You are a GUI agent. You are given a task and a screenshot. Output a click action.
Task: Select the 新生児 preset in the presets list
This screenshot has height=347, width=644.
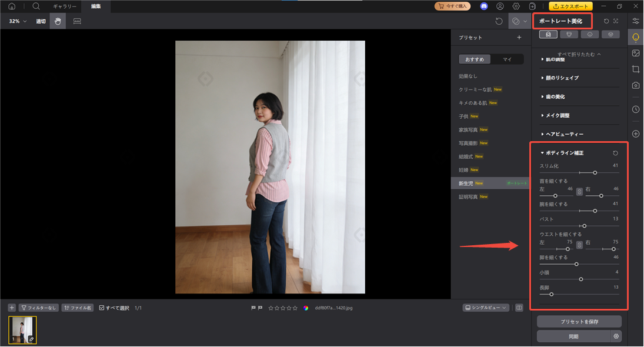tap(466, 183)
